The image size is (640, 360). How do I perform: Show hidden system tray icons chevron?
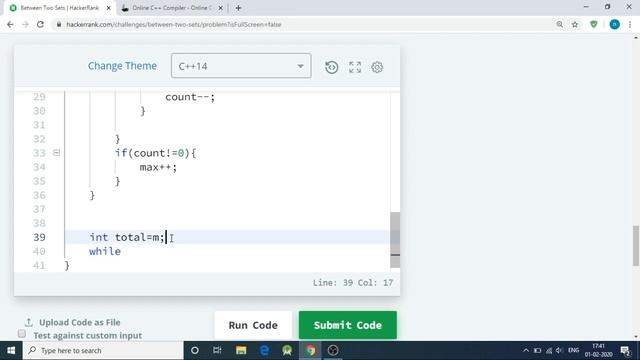point(525,351)
